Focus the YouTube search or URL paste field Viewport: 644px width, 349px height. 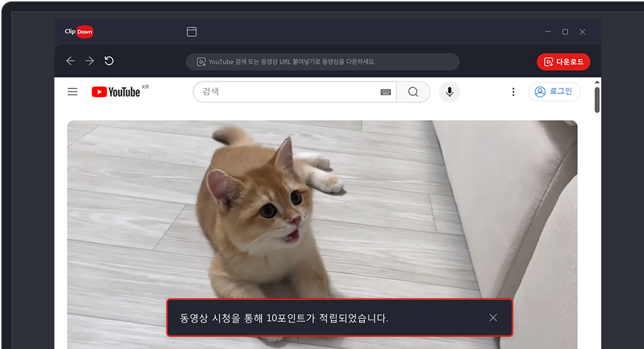coord(323,62)
